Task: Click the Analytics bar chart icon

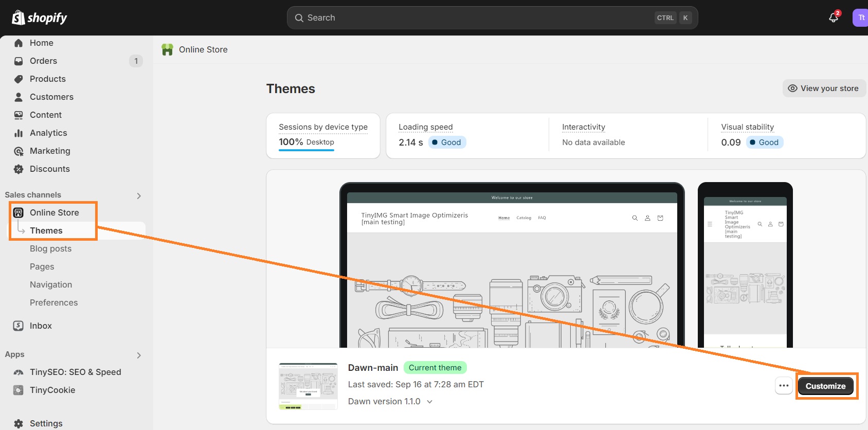Action: pos(19,133)
